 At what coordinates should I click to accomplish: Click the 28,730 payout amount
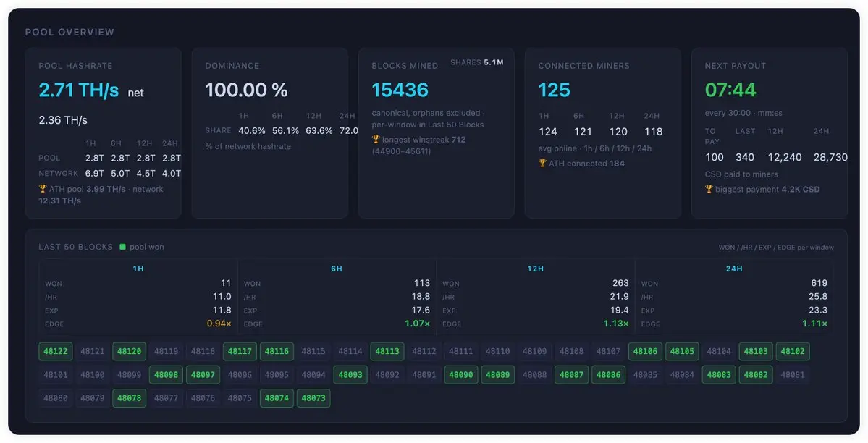click(830, 157)
